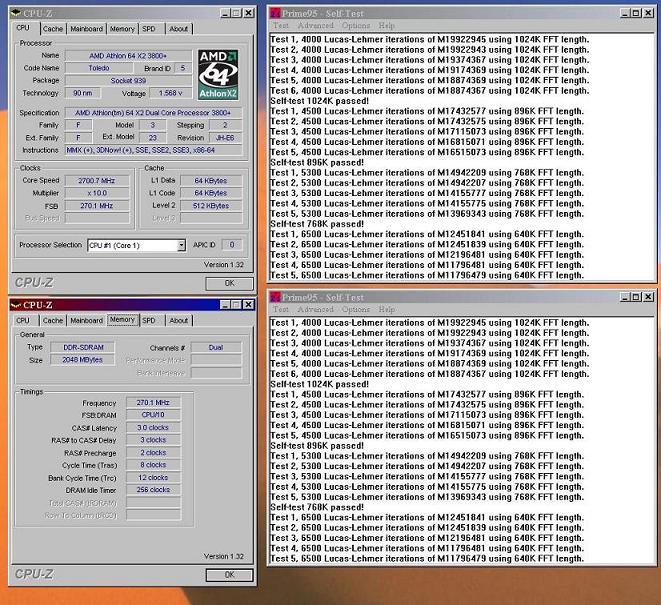
Task: Click the top CPU-Z title bar icon
Action: click(16, 13)
